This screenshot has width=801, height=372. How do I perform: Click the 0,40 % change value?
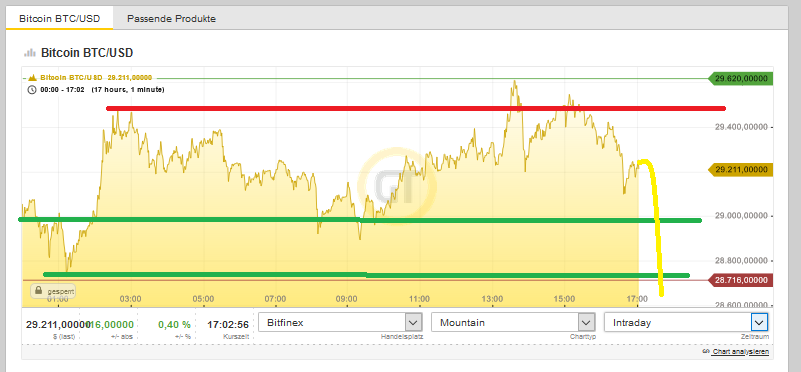(x=174, y=324)
